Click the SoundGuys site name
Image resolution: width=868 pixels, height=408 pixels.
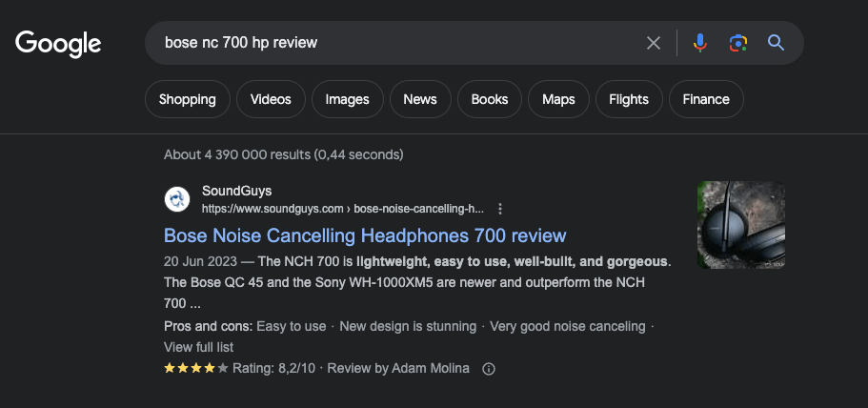coord(236,191)
